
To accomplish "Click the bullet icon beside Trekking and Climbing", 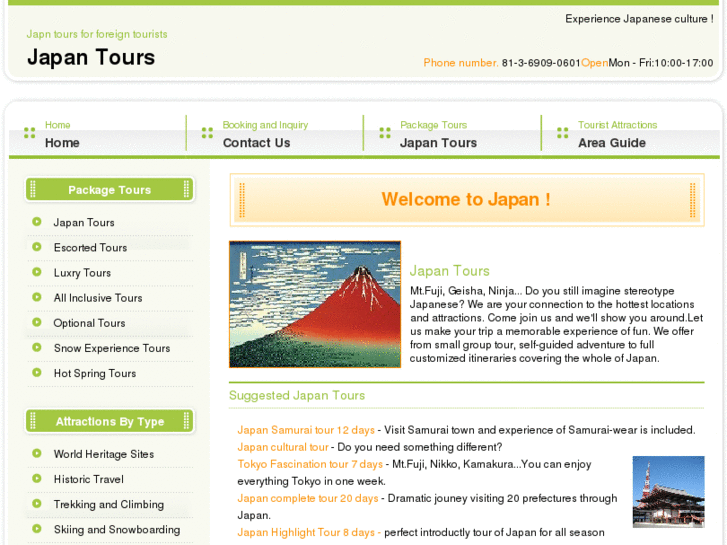I will coord(37,503).
